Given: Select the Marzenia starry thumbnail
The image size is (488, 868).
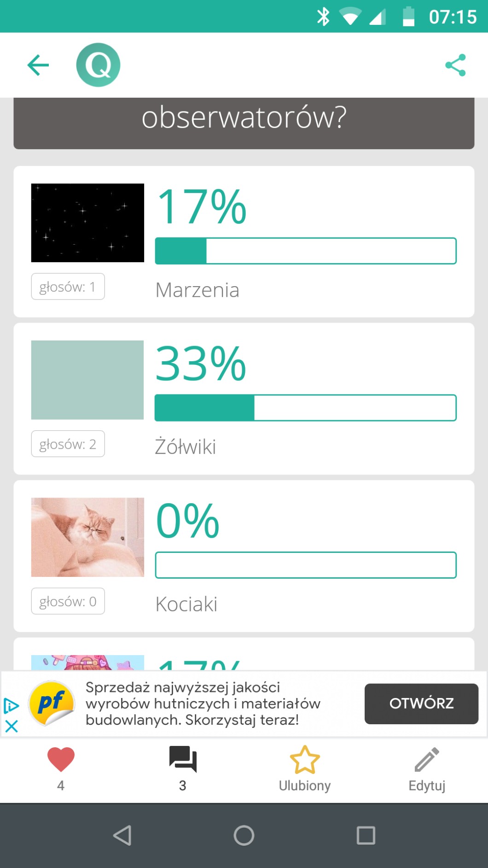Looking at the screenshot, I should coord(87,223).
